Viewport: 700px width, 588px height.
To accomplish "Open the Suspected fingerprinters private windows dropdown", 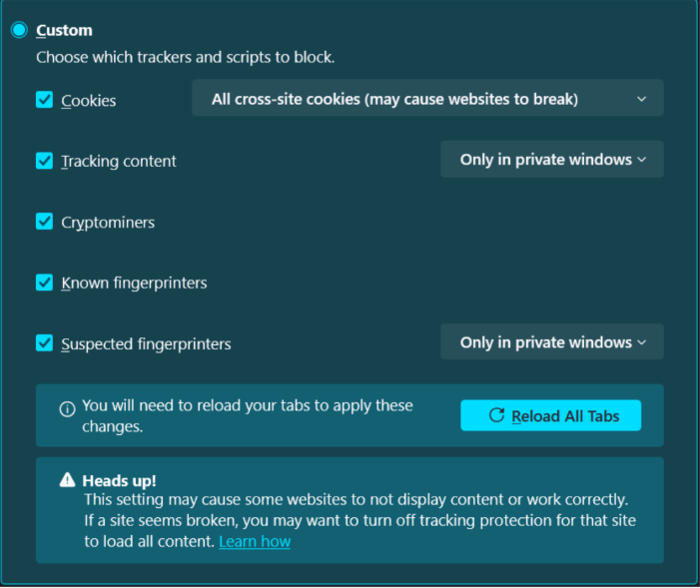I will pos(552,342).
